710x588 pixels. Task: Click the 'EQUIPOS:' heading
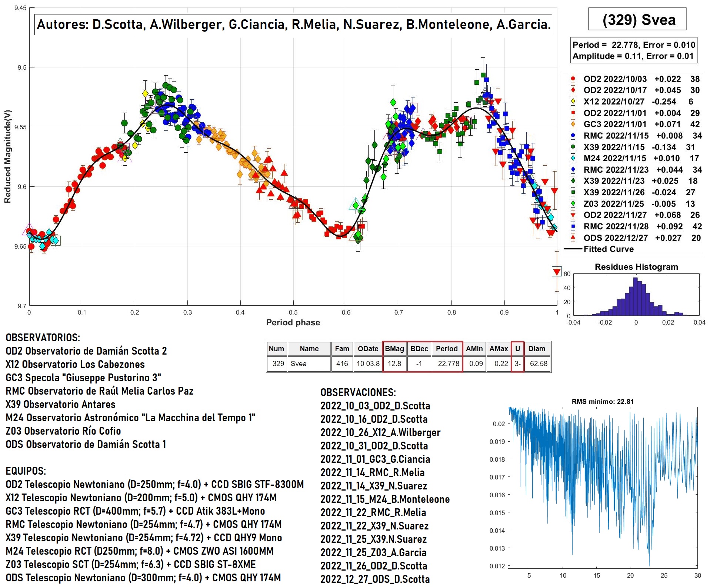[x=26, y=471]
